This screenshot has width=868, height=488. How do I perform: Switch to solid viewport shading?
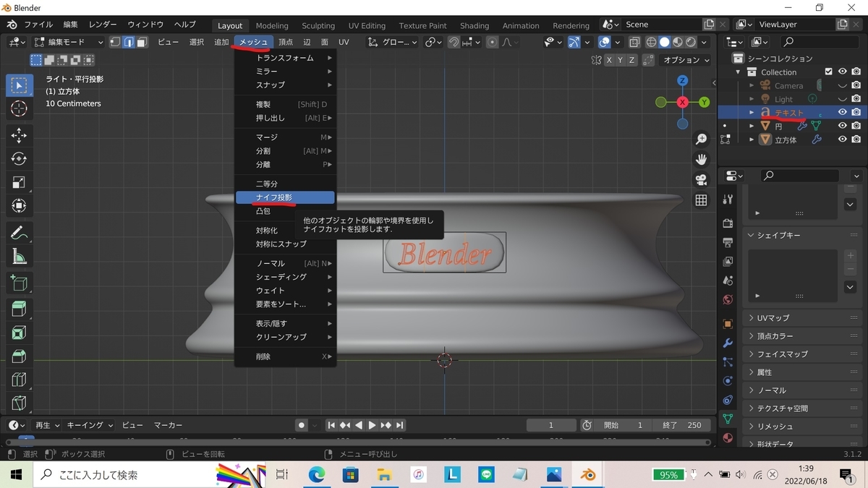coord(664,43)
